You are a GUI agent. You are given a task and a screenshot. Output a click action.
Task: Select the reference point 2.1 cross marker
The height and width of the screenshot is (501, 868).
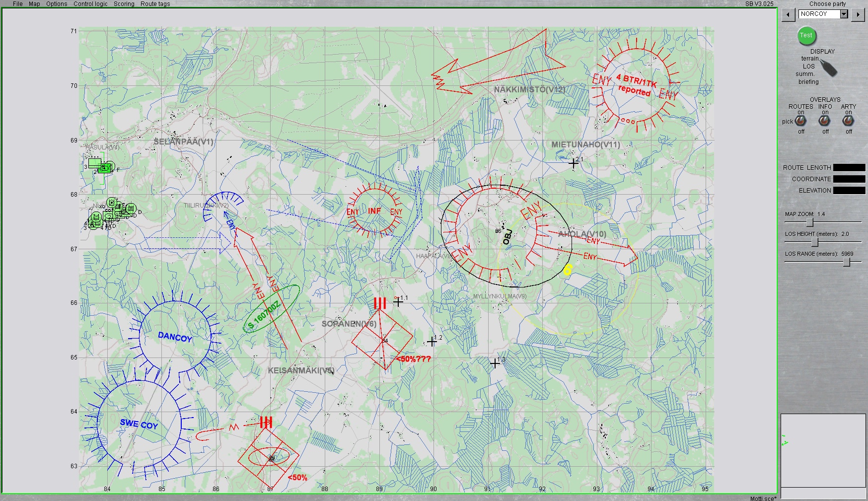pos(574,163)
